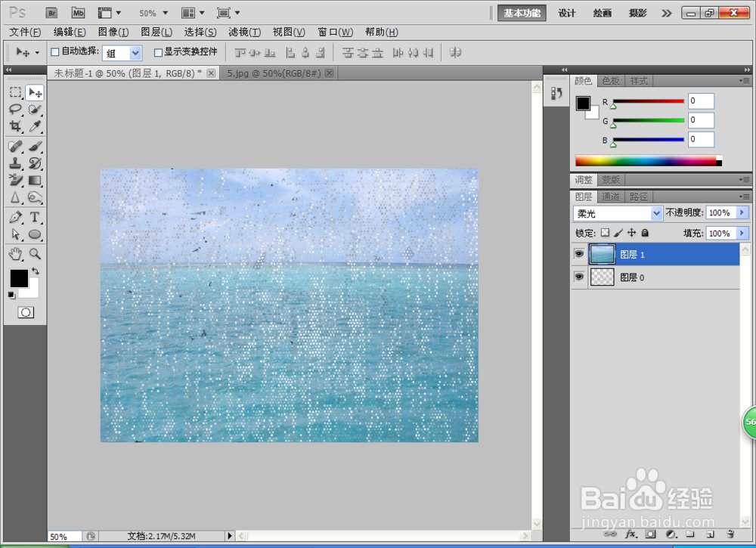Open the 柔光 blend mode dropdown
The width and height of the screenshot is (756, 548).
[x=656, y=212]
